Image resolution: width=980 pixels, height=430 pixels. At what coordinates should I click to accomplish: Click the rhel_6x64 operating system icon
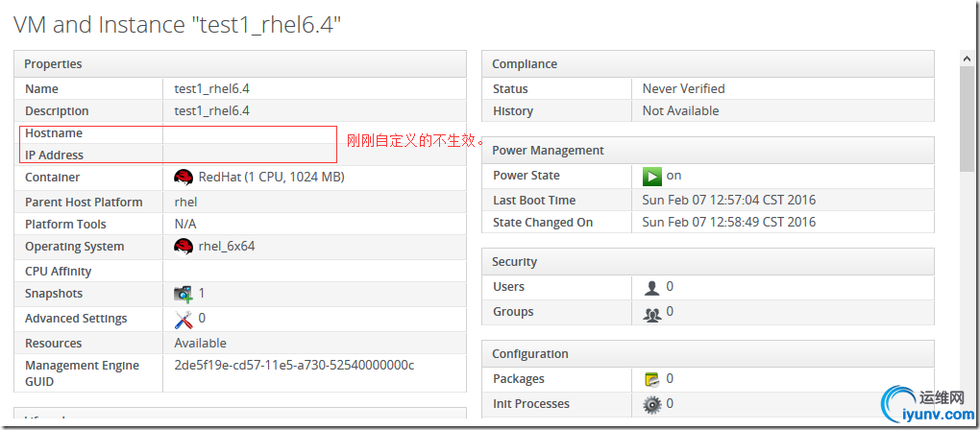point(184,246)
